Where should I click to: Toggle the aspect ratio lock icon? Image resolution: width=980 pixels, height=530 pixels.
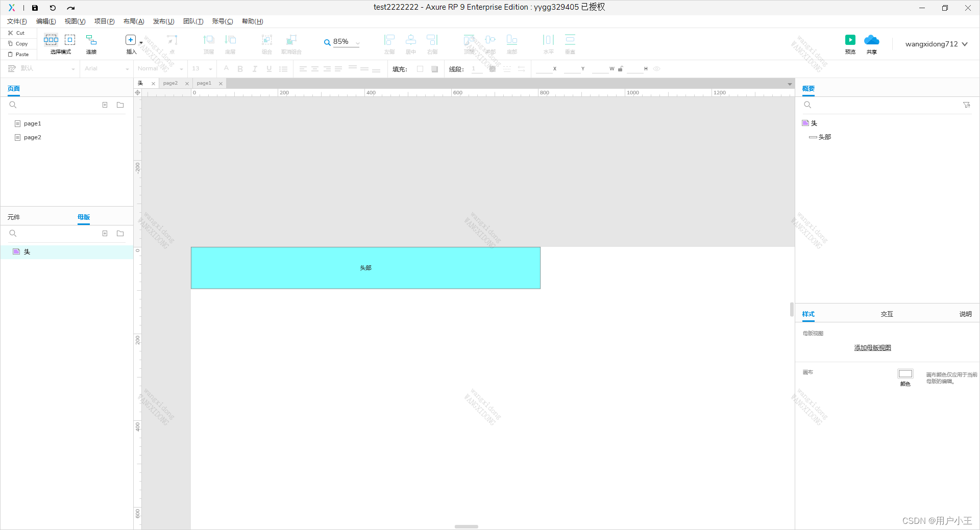point(620,69)
